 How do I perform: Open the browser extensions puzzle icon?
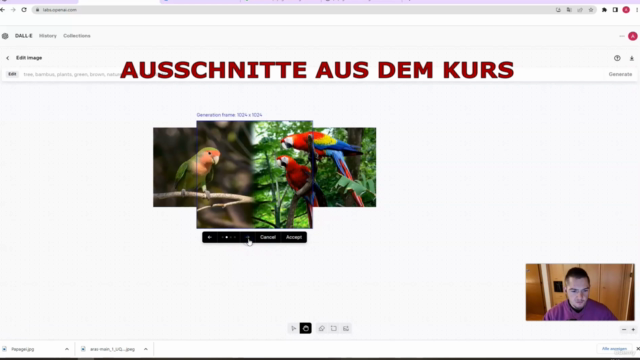click(604, 10)
